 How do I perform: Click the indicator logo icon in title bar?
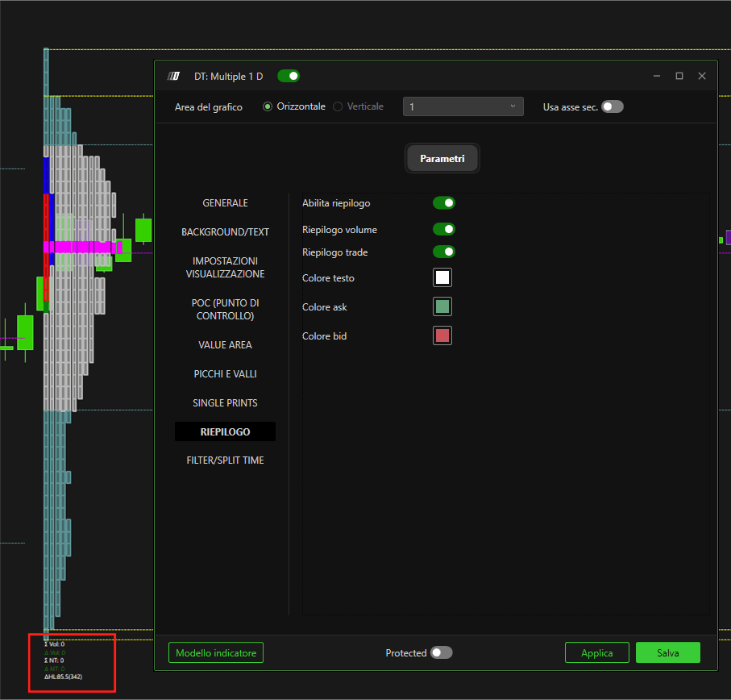point(173,76)
